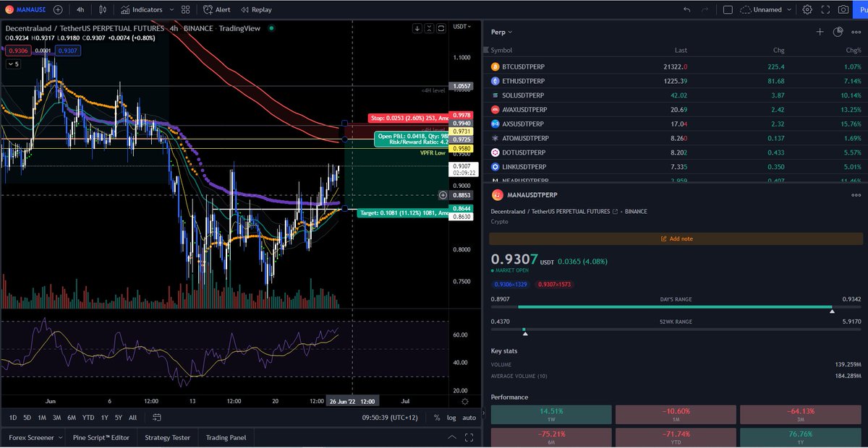Select the YTD date range
This screenshot has width=868, height=448.
coord(88,418)
